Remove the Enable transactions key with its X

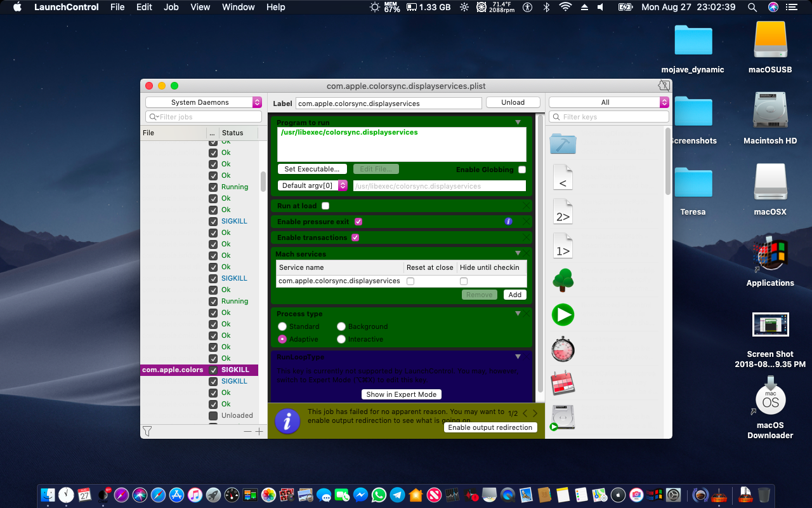coord(526,237)
